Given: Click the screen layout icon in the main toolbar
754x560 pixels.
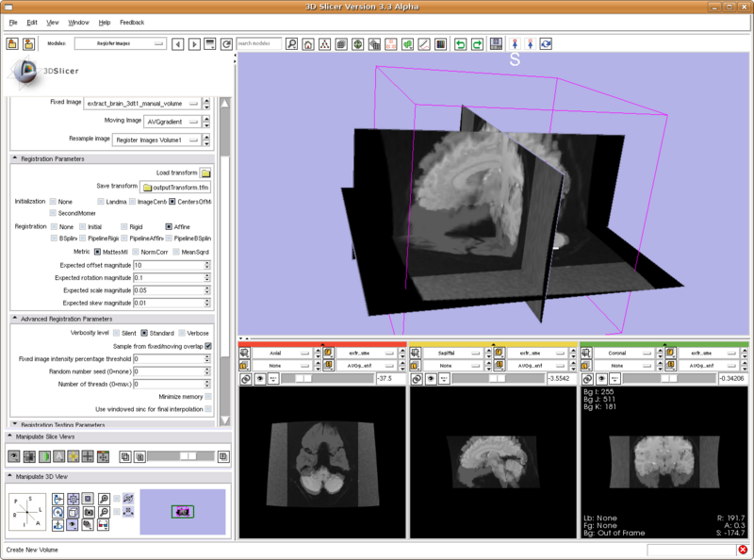Looking at the screenshot, I should pos(497,43).
